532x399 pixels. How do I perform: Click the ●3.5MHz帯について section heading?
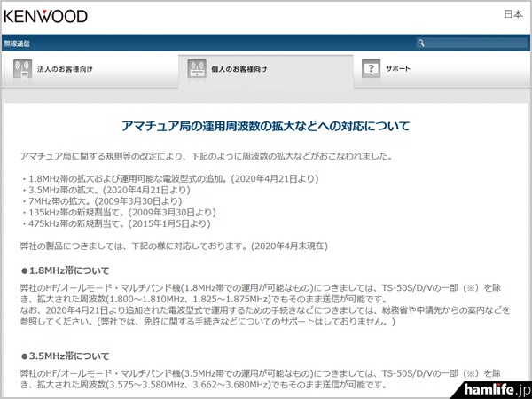(x=66, y=356)
